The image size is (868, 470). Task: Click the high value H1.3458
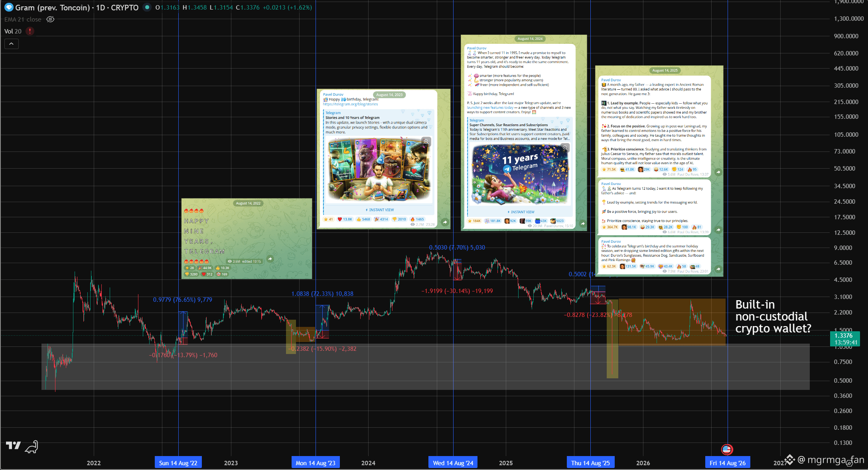(195, 8)
